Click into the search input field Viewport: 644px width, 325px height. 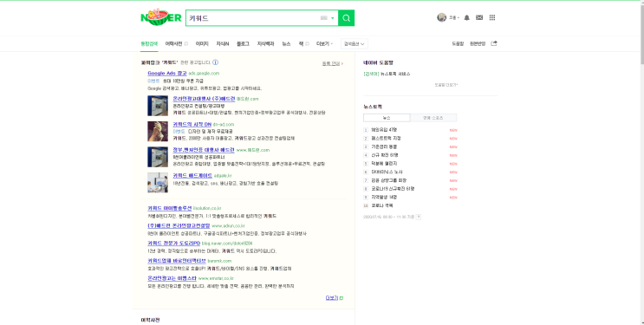point(252,18)
